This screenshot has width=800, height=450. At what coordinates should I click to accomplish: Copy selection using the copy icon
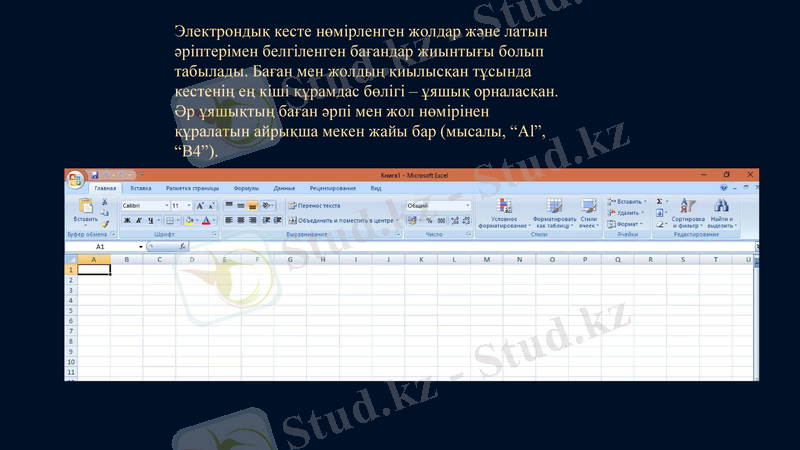point(105,213)
